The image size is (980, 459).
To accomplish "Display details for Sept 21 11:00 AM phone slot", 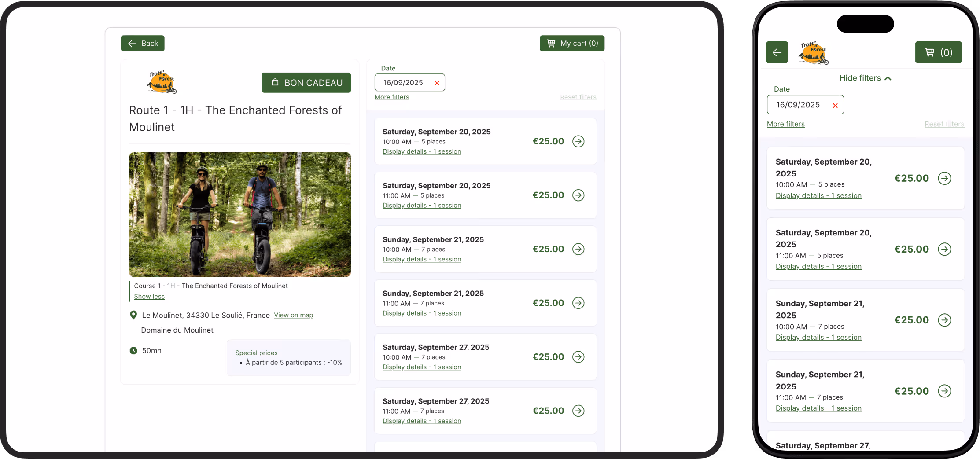I will (818, 408).
